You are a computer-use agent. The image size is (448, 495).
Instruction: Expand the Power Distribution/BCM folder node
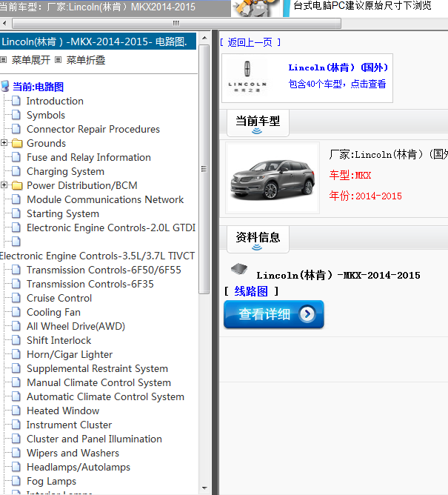pos(4,185)
